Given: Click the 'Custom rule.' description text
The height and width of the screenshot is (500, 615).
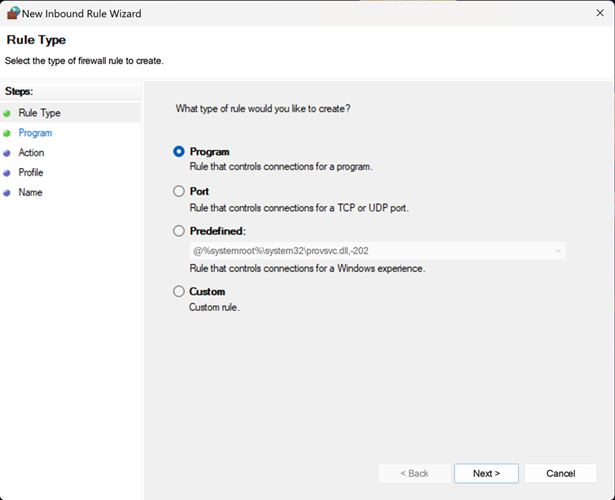Looking at the screenshot, I should click(x=214, y=307).
